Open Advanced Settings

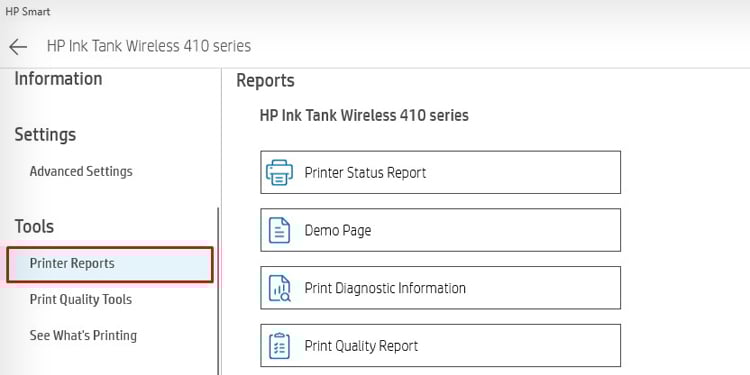pos(81,171)
